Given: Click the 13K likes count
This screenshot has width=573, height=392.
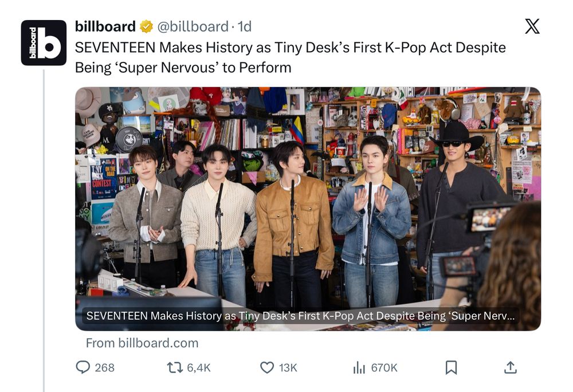Looking at the screenshot, I should click(288, 368).
